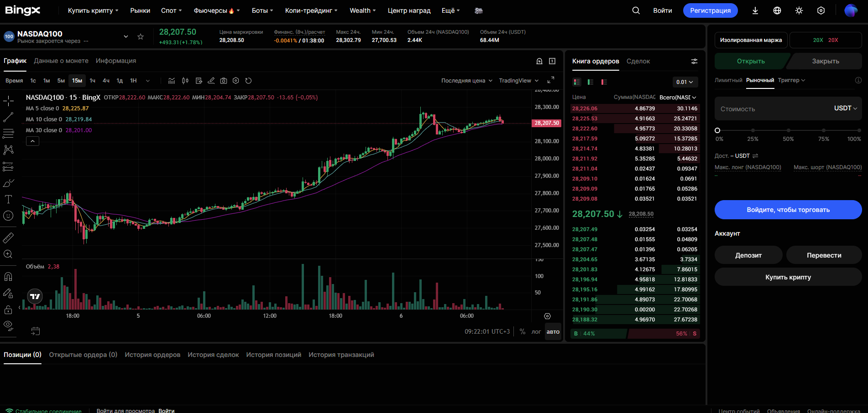Open the Триггер order type dropdown

(792, 80)
